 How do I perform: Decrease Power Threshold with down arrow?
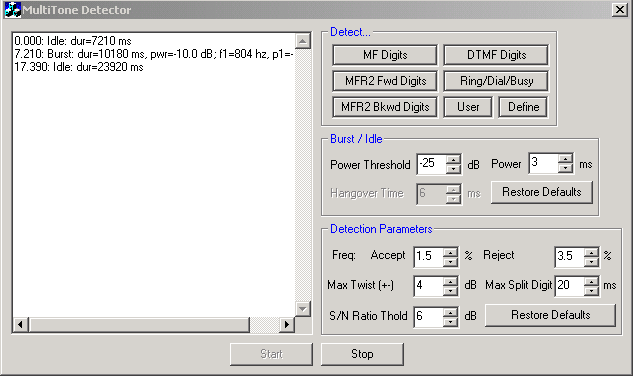tap(454, 169)
